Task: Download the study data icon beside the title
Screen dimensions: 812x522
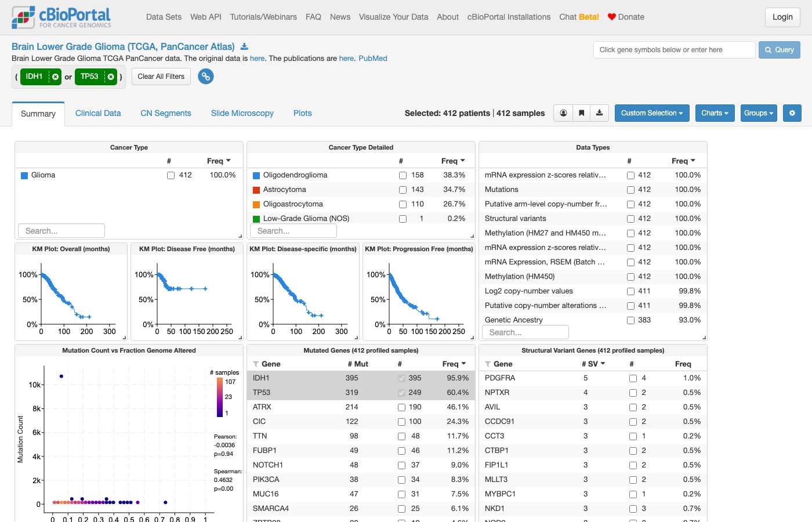Action: [244, 46]
